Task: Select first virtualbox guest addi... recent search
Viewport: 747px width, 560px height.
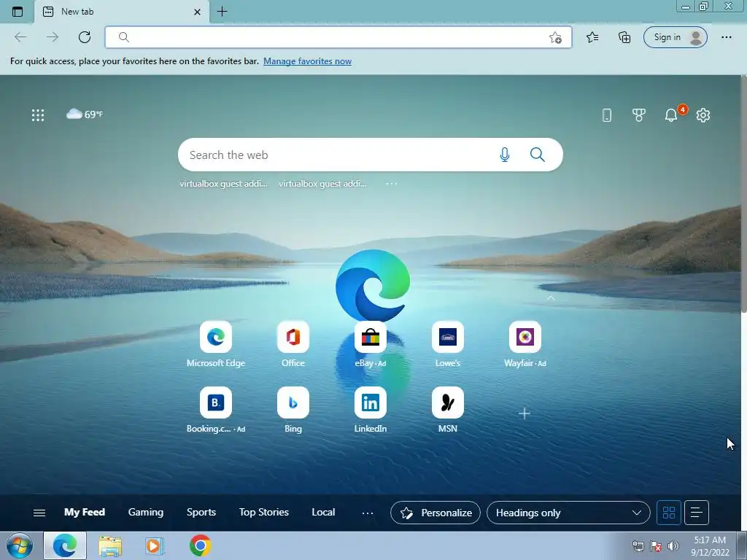Action: 223,184
